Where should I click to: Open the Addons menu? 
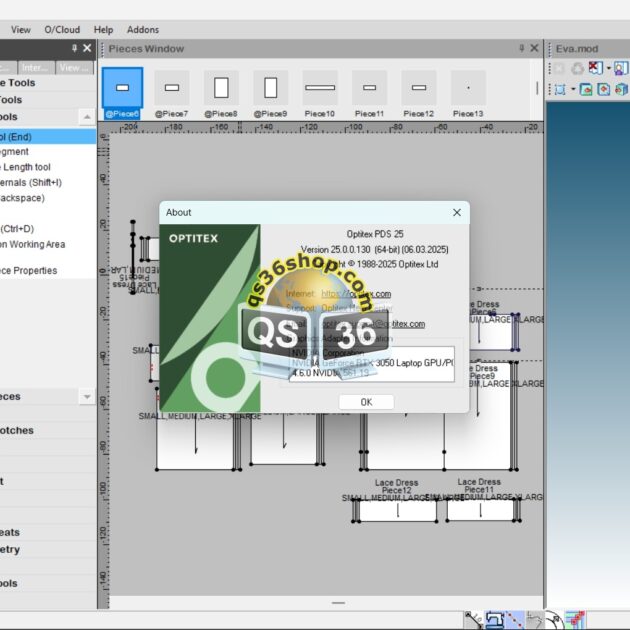coord(143,30)
